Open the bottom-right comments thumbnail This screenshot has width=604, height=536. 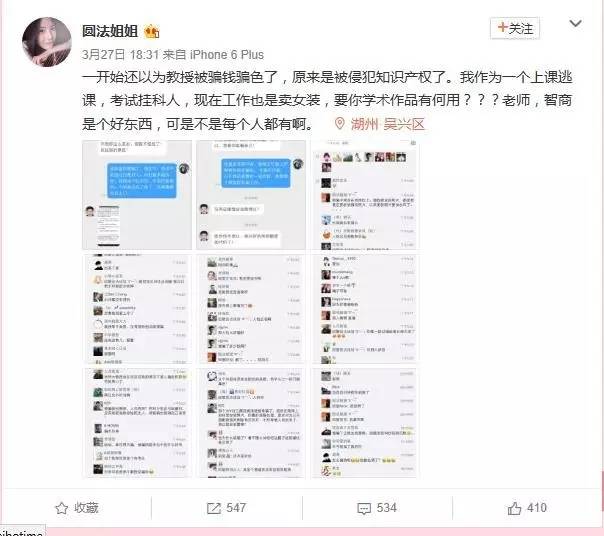tap(365, 423)
